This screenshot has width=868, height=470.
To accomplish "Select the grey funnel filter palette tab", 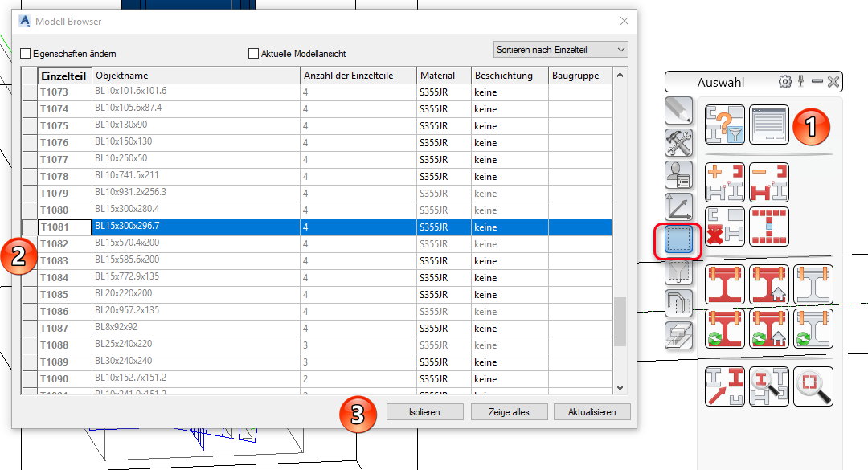I will click(678, 272).
